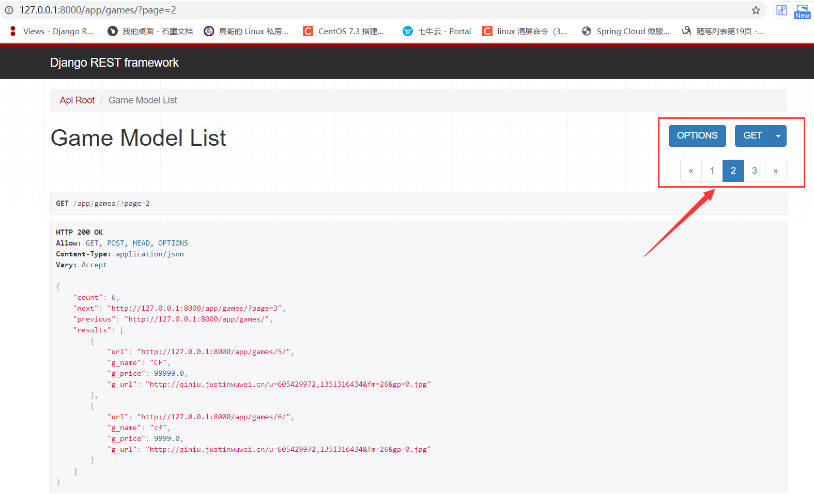814x504 pixels.
Task: Click the GET /app/games/?page=2 request line
Action: (x=103, y=204)
